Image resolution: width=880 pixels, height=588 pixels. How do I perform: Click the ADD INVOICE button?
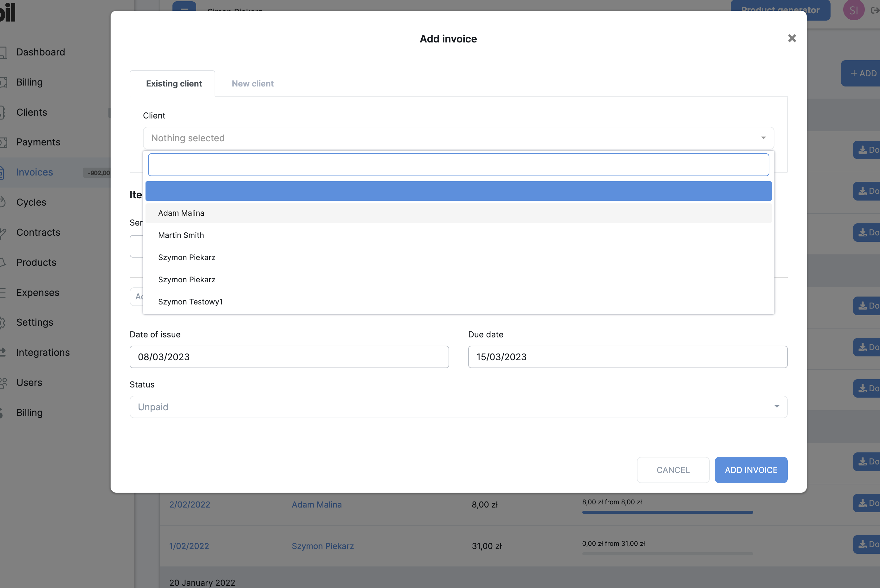(x=751, y=470)
